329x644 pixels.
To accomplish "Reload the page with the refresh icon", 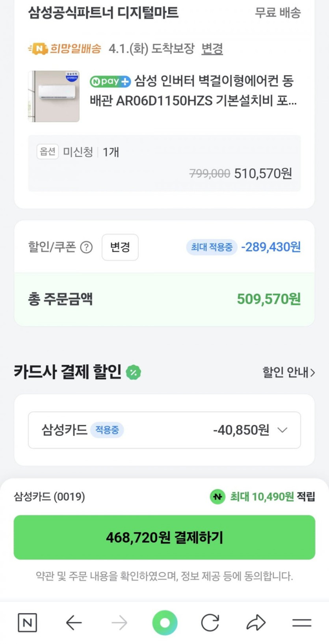I will coord(210,623).
